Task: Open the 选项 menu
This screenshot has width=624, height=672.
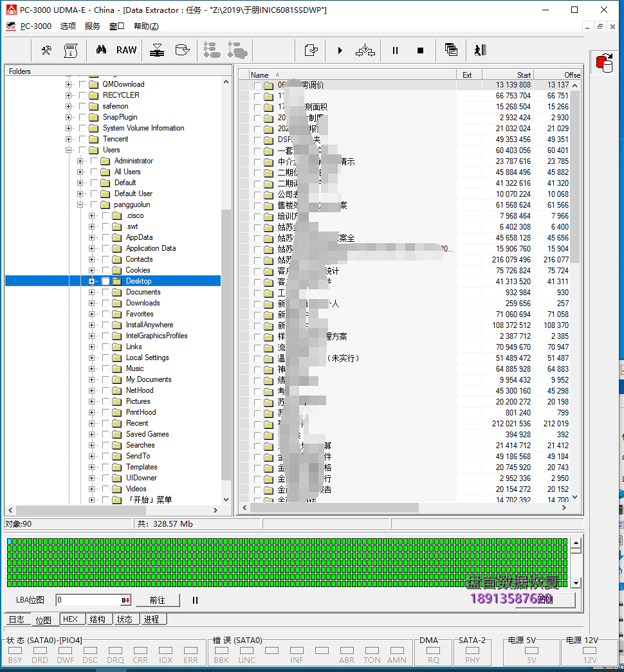Action: (68, 26)
